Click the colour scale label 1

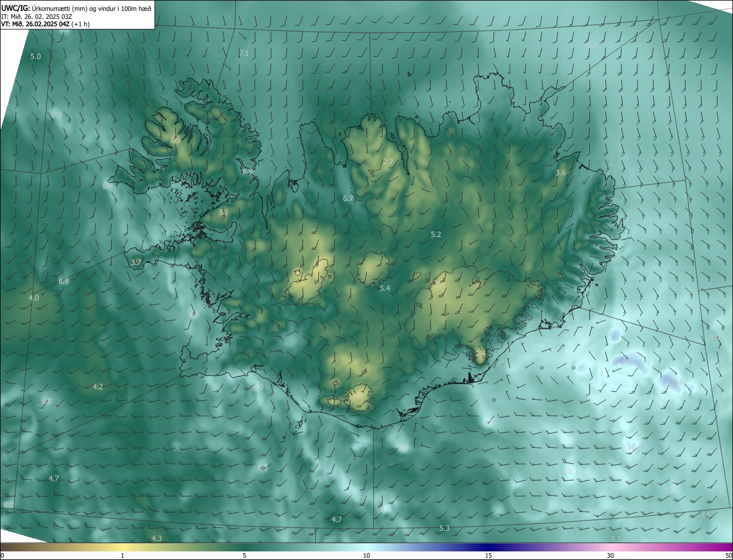tap(123, 555)
